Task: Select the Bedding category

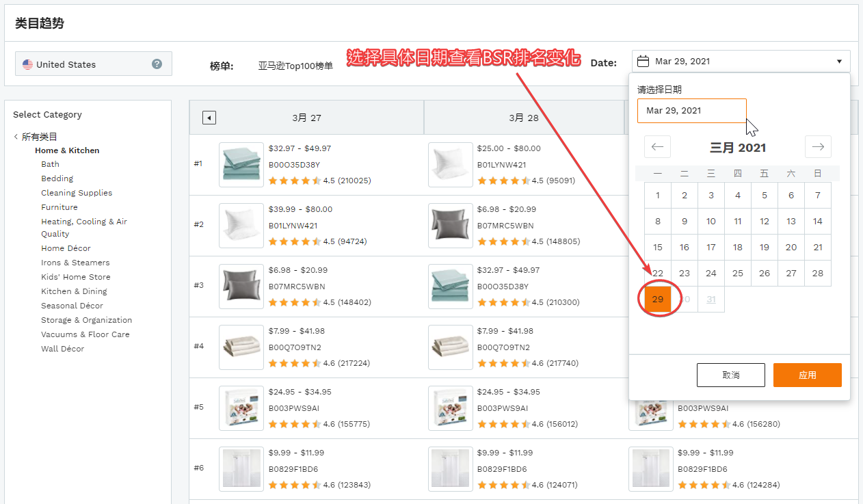Action: (57, 178)
